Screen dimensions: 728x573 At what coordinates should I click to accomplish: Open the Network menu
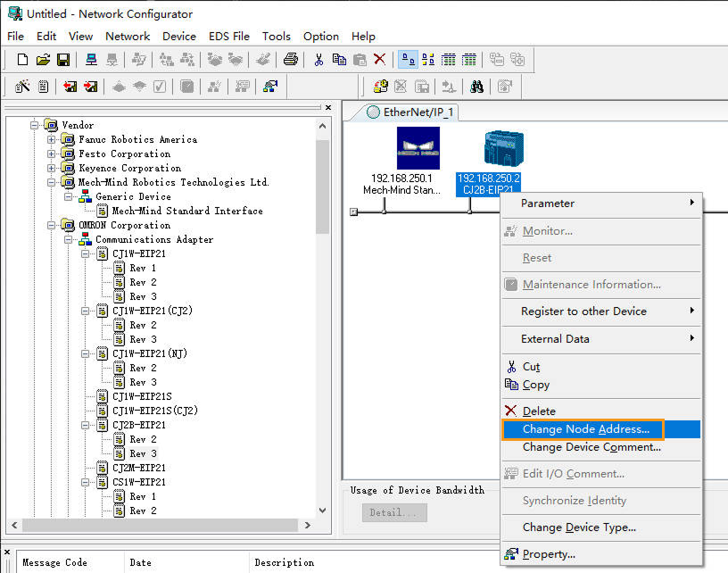point(127,37)
